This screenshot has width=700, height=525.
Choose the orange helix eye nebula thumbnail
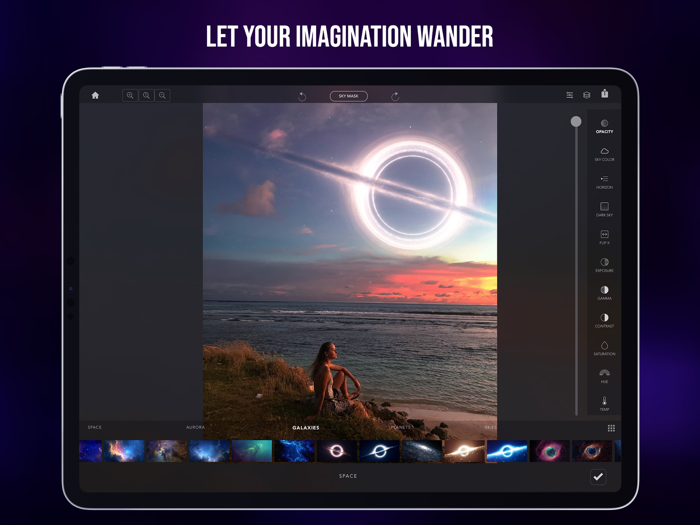pos(592,451)
